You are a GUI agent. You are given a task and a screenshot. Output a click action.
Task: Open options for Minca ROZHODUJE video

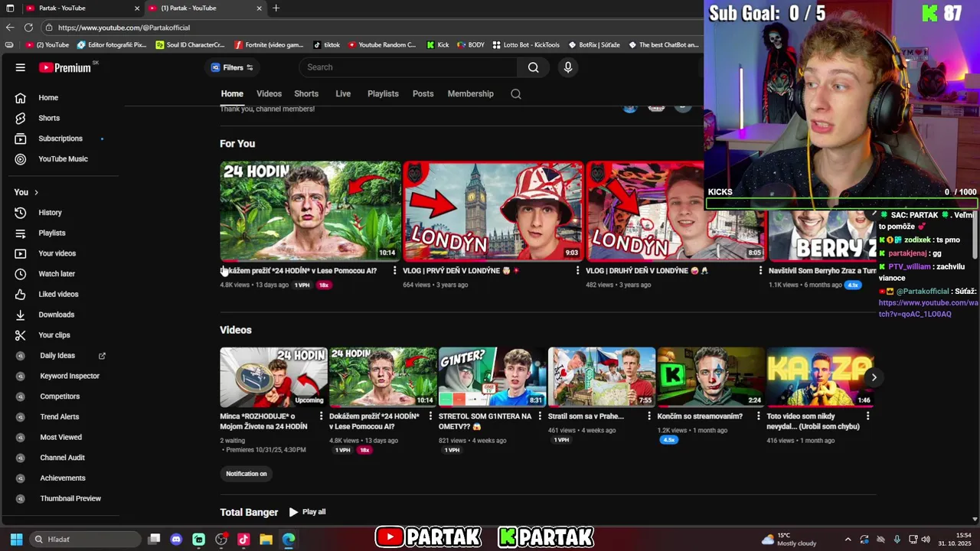tap(321, 416)
